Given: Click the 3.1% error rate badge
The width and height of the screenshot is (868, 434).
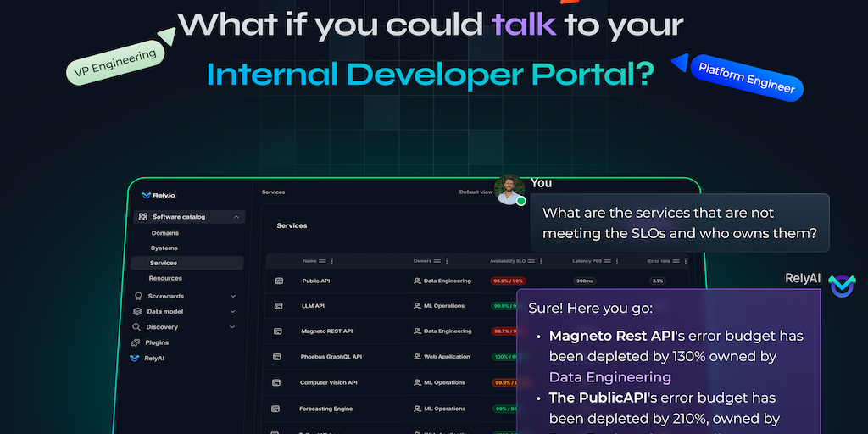Looking at the screenshot, I should point(658,281).
